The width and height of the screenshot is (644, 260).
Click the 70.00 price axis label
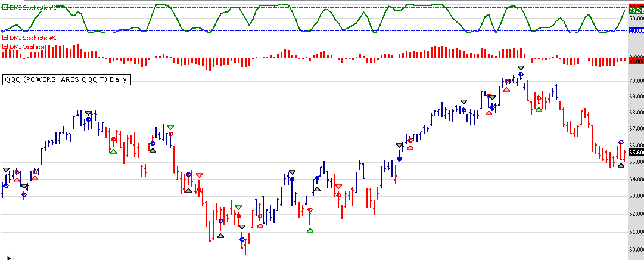tap(636, 81)
